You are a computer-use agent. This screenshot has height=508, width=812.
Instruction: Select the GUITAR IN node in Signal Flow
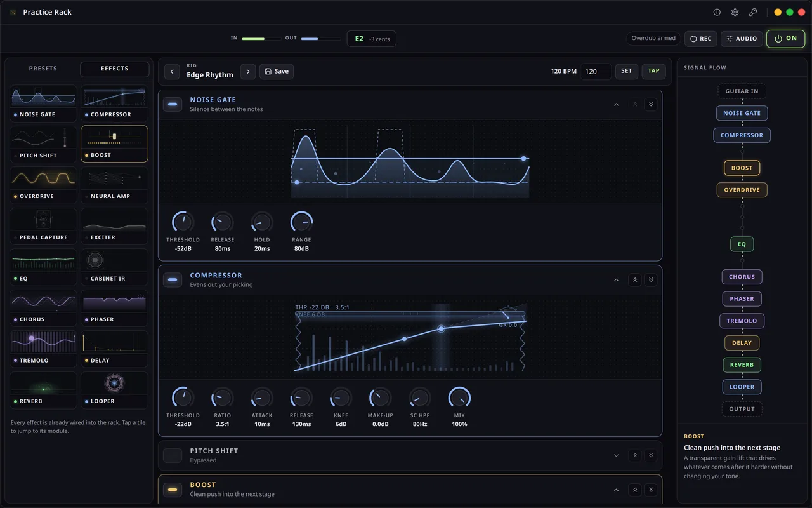[742, 91]
